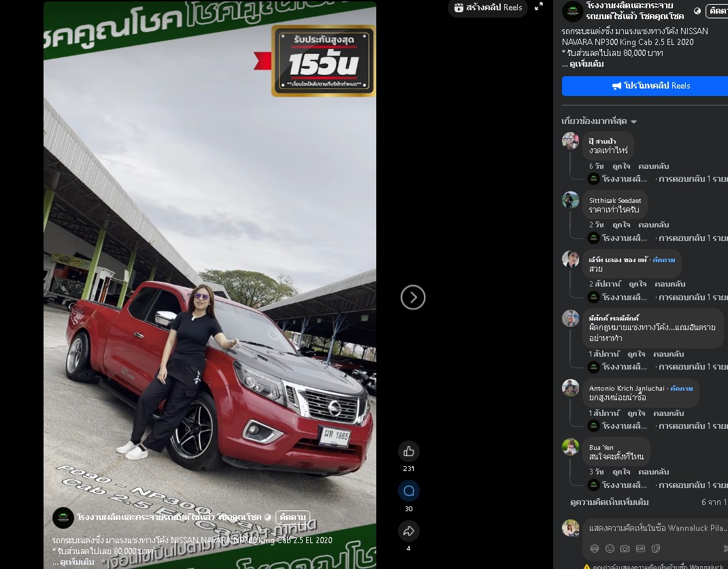
Task: Click the public audience globe icon in the side panel
Action: [x=697, y=11]
